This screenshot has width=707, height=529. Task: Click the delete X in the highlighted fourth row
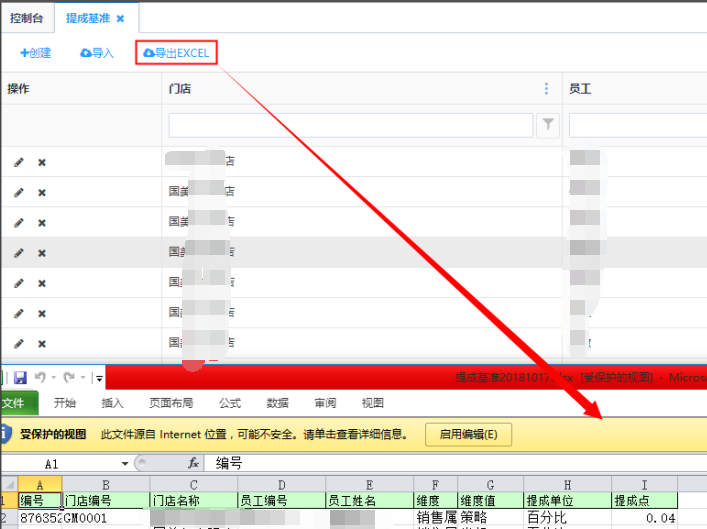(x=42, y=253)
